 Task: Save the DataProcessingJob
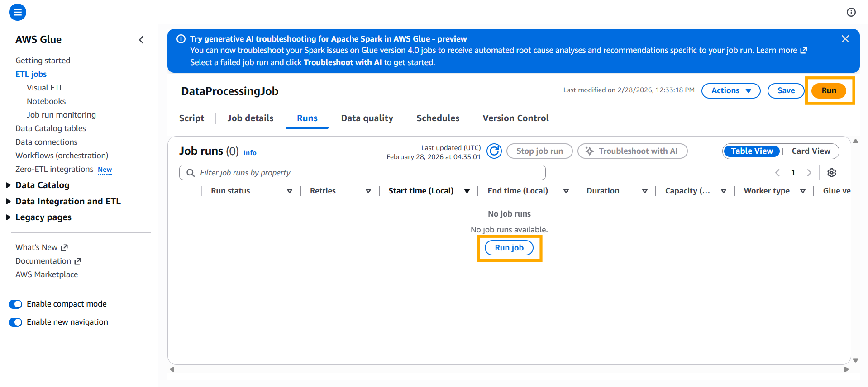786,90
